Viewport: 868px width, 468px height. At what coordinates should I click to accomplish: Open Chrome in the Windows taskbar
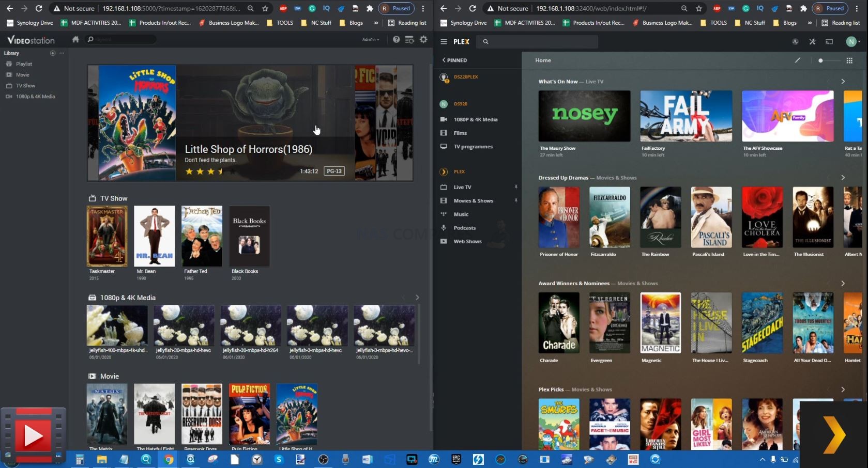coord(169,459)
